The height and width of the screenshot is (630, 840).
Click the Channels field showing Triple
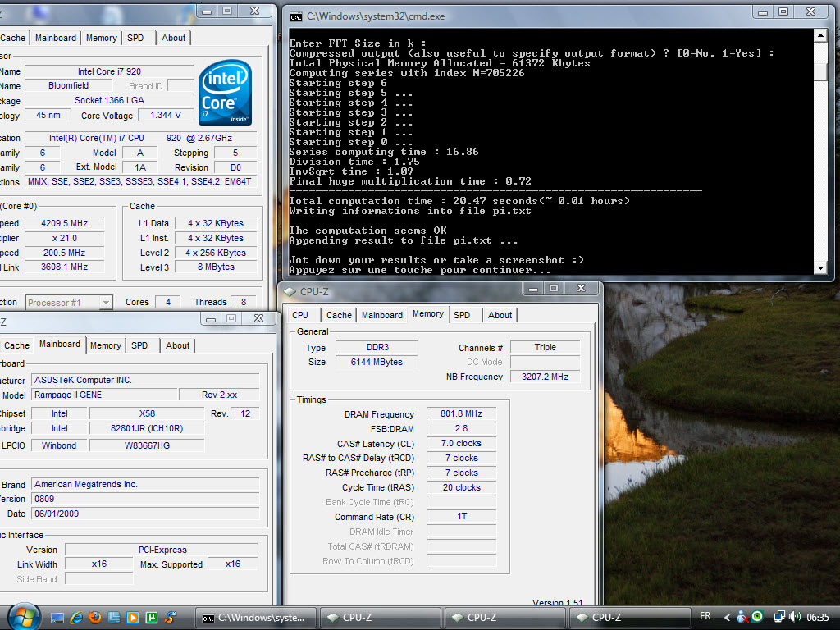(545, 347)
